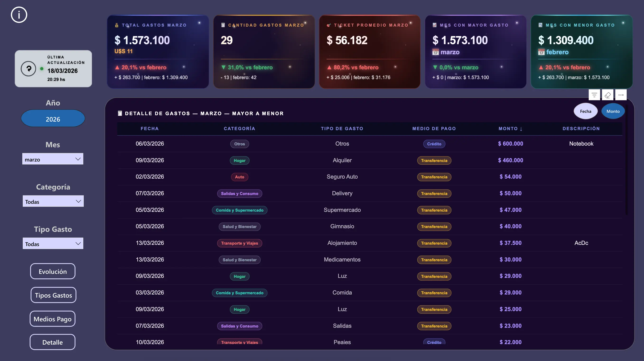Click the eraser clear-filters icon

[607, 95]
